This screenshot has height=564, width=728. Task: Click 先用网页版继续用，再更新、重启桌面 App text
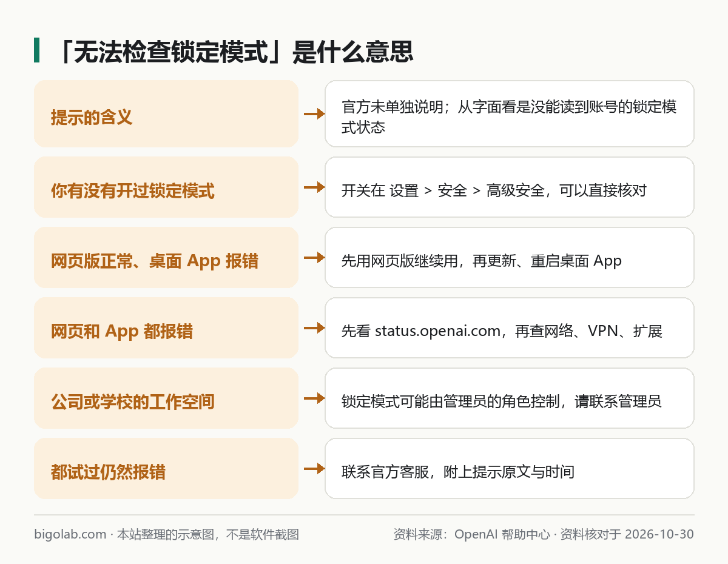coord(482,261)
